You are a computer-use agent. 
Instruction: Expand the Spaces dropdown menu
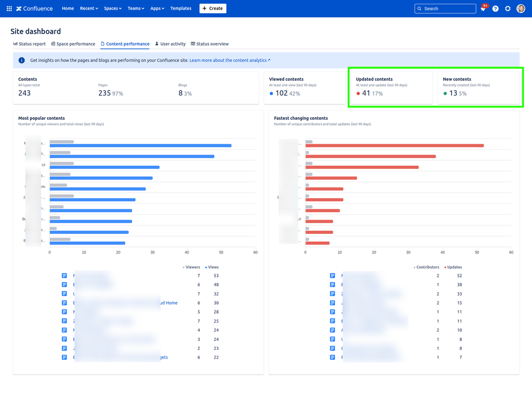pyautogui.click(x=113, y=9)
